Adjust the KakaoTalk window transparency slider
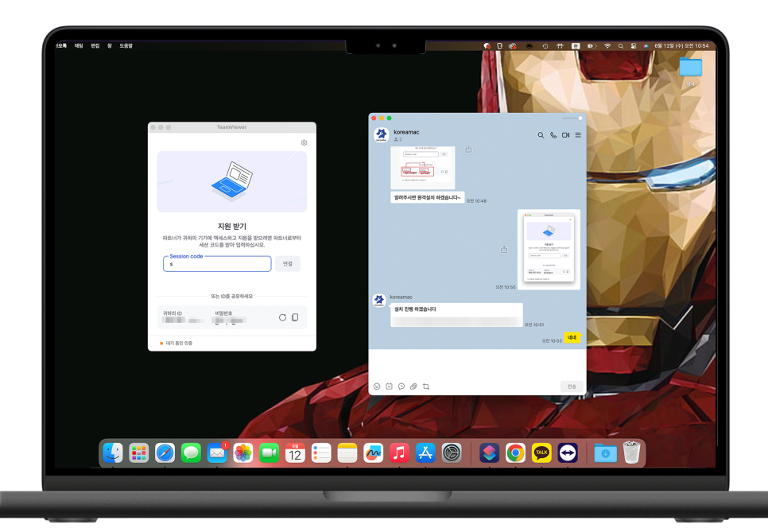The height and width of the screenshot is (532, 768). pyautogui.click(x=572, y=118)
